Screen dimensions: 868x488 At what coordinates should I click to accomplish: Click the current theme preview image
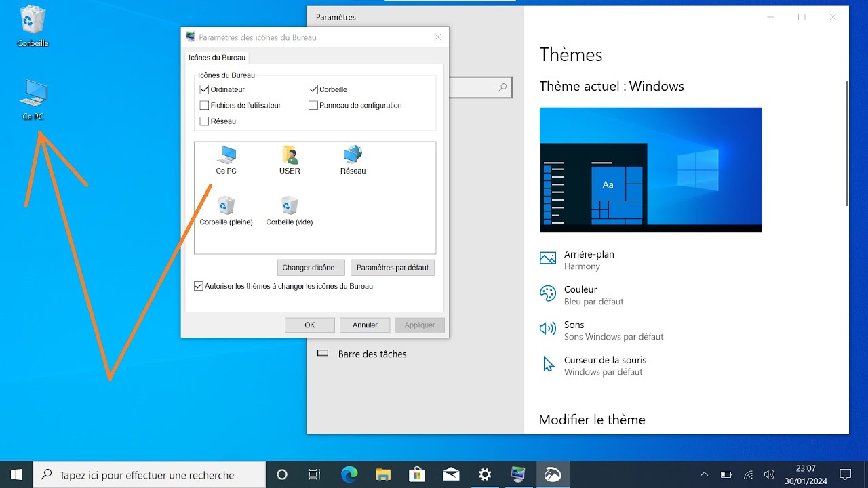tap(651, 170)
